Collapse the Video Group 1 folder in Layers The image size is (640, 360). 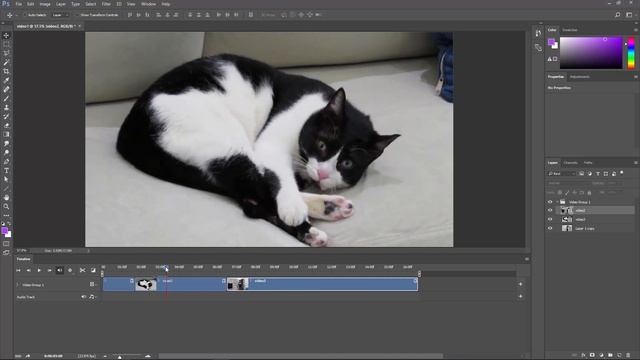point(557,202)
